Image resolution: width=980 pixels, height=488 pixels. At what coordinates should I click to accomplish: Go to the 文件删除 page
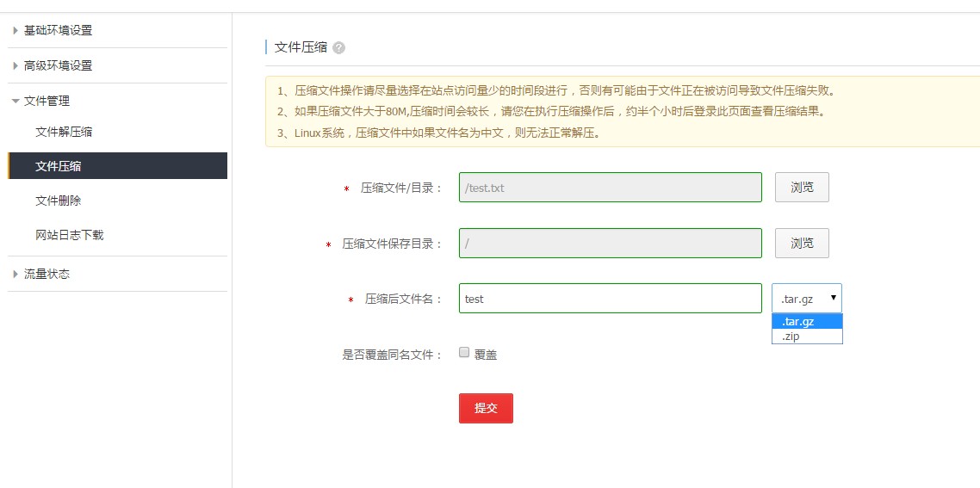click(x=59, y=201)
